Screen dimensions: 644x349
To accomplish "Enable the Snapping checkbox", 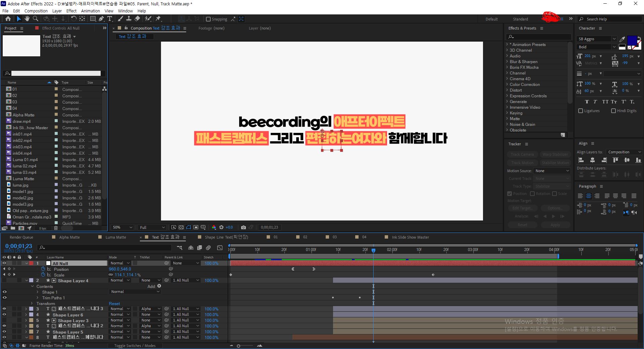I will click(x=208, y=19).
